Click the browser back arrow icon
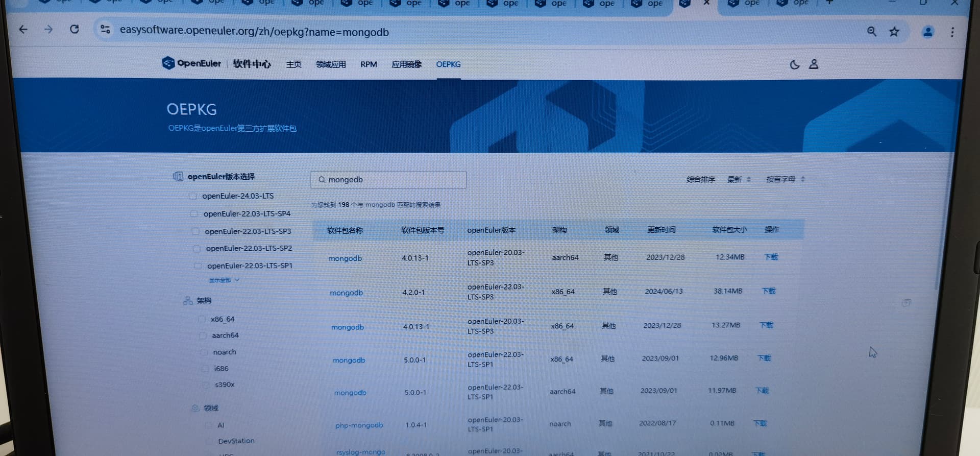 click(x=23, y=30)
